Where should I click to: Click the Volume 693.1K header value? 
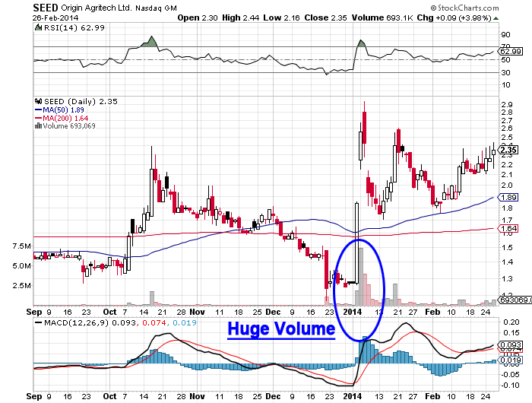point(382,18)
